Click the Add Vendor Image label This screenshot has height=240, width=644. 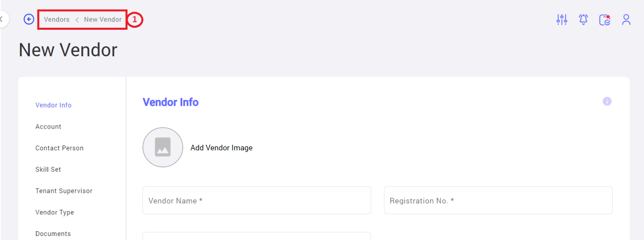(x=221, y=148)
